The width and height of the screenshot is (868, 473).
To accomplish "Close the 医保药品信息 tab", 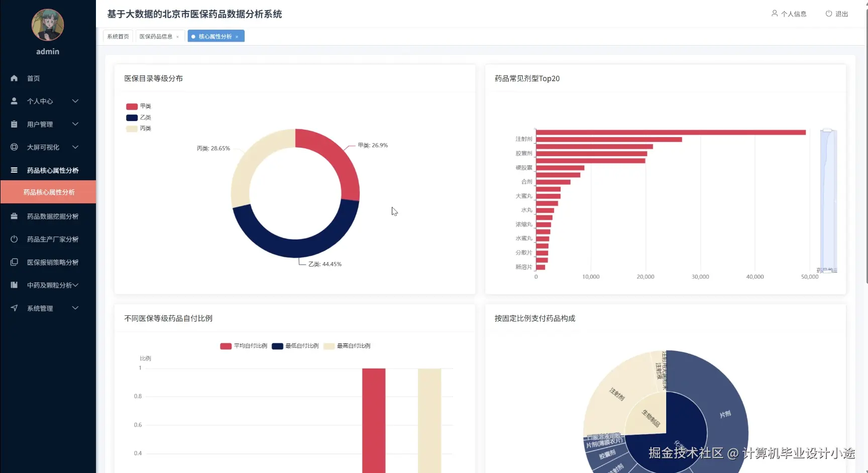I will [x=177, y=37].
